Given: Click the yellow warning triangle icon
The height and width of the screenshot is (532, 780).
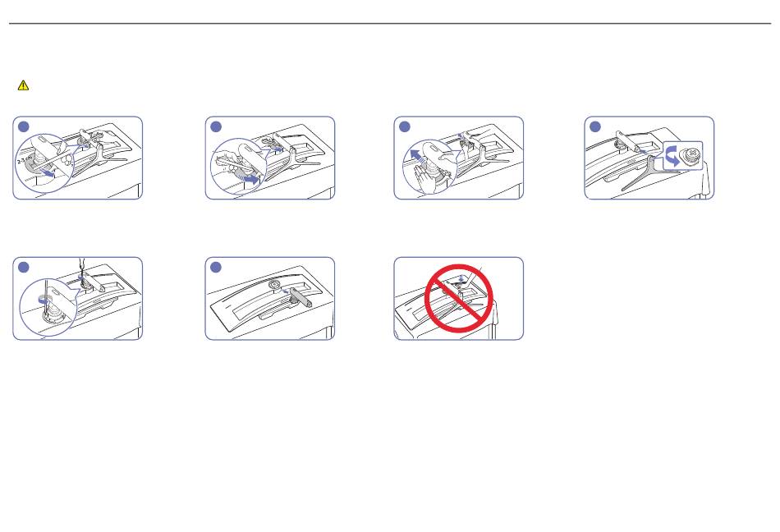Looking at the screenshot, I should point(23,85).
